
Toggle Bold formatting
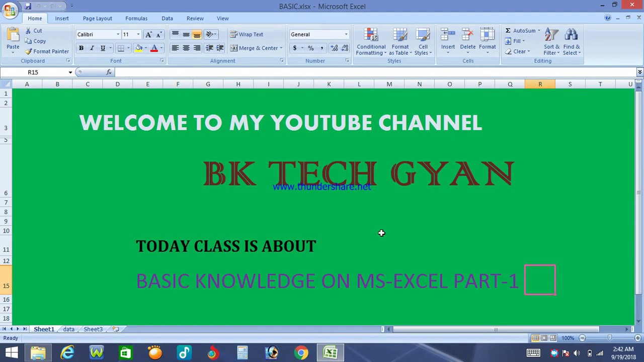pos(81,48)
